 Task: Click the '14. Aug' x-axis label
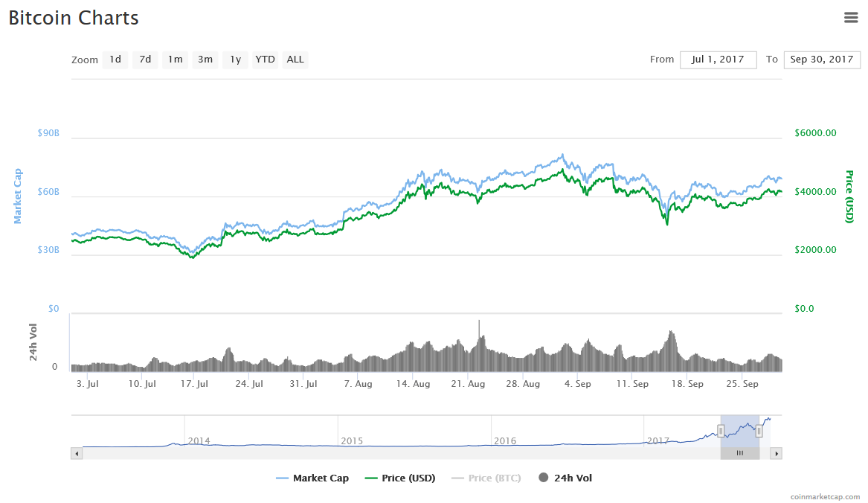coord(413,384)
